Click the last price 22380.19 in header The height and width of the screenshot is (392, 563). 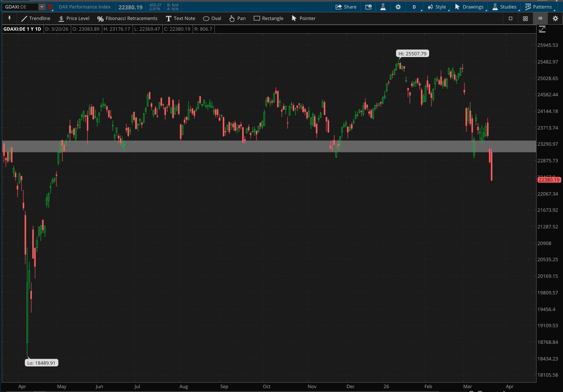click(x=130, y=7)
